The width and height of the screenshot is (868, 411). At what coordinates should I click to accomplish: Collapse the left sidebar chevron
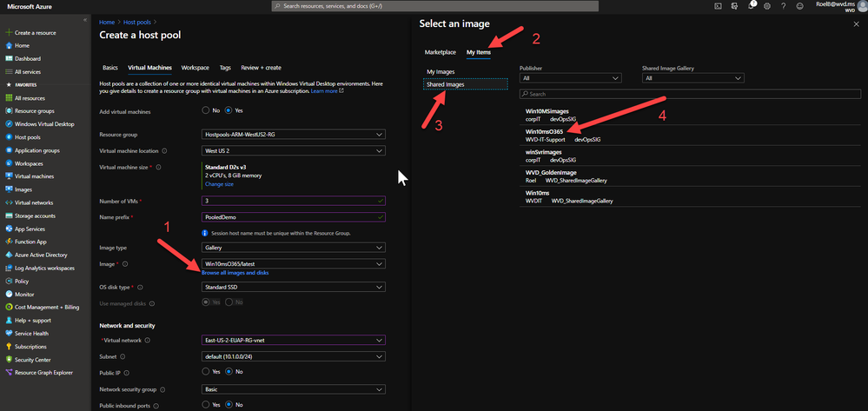(85, 20)
